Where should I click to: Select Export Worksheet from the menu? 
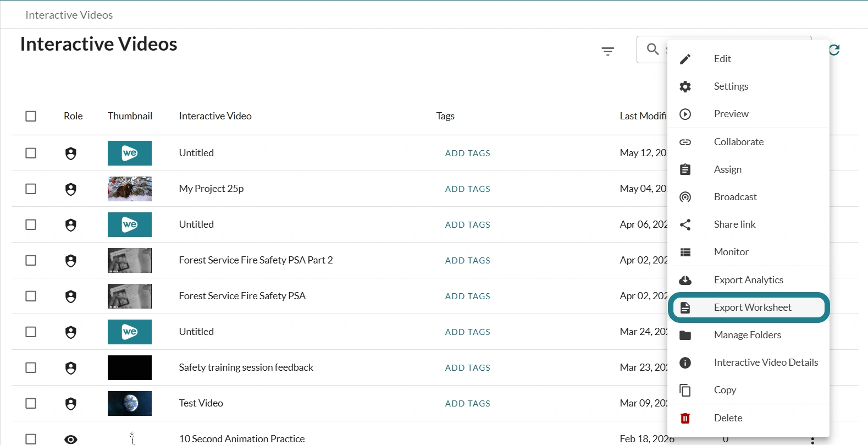749,307
